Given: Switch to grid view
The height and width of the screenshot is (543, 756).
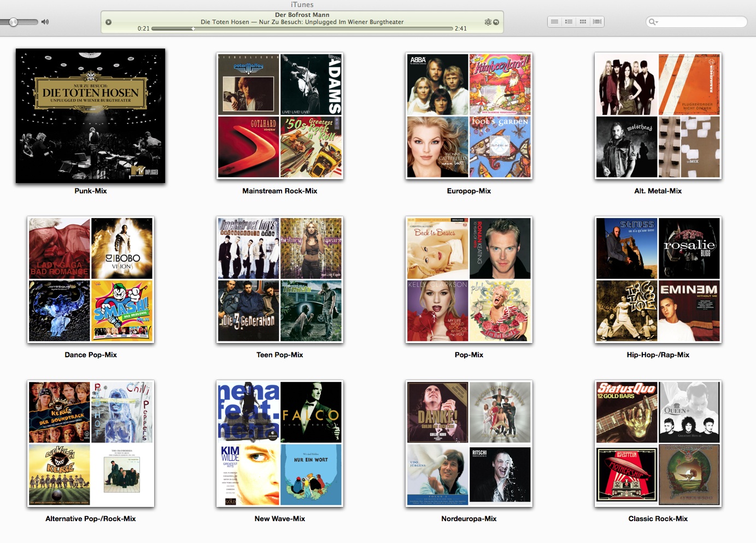Looking at the screenshot, I should pyautogui.click(x=583, y=22).
